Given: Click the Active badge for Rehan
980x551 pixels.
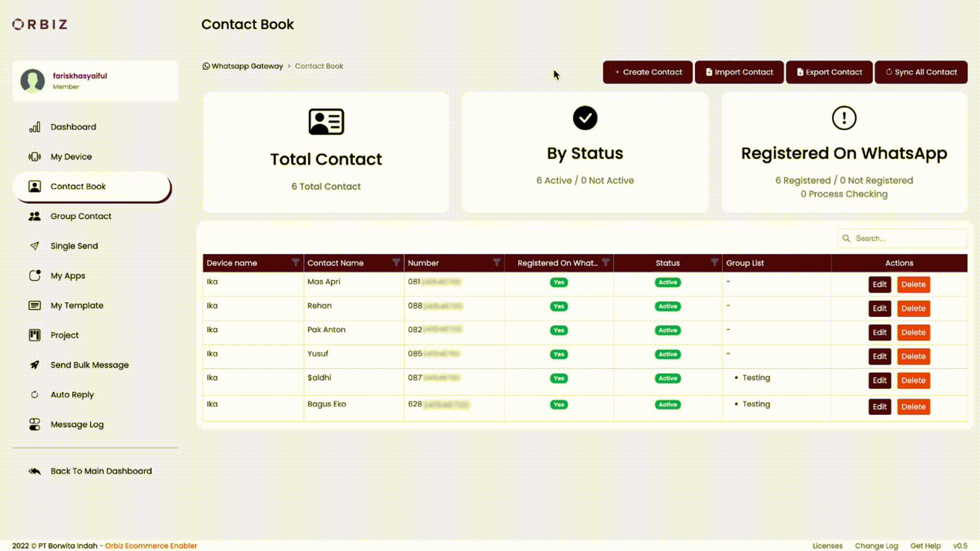Looking at the screenshot, I should coord(668,306).
